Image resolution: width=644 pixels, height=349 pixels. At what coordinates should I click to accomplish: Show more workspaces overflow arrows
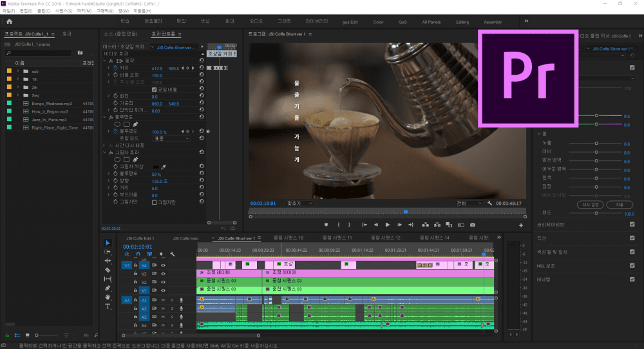click(x=526, y=21)
